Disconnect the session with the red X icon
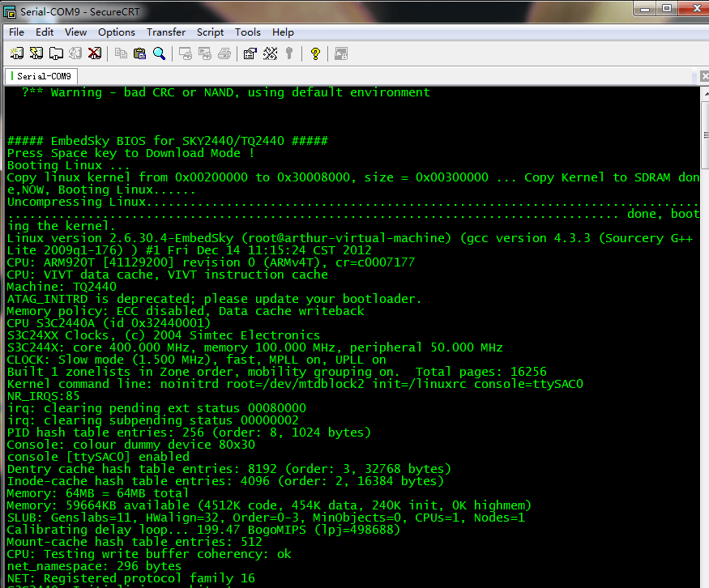709x588 pixels. pyautogui.click(x=95, y=53)
